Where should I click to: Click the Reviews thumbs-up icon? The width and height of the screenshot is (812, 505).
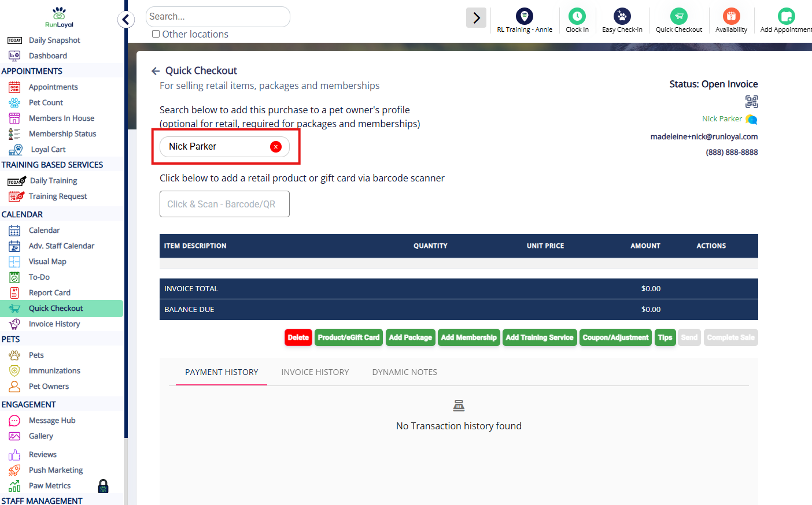click(14, 455)
